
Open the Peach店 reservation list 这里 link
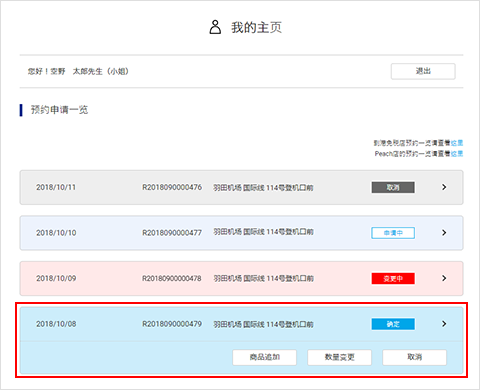click(x=457, y=154)
